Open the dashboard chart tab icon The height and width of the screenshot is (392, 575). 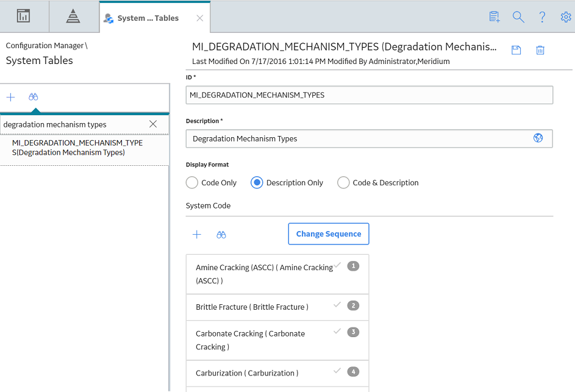[23, 16]
